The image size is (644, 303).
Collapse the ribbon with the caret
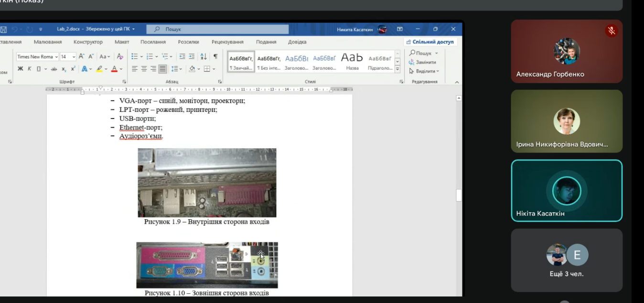(457, 82)
